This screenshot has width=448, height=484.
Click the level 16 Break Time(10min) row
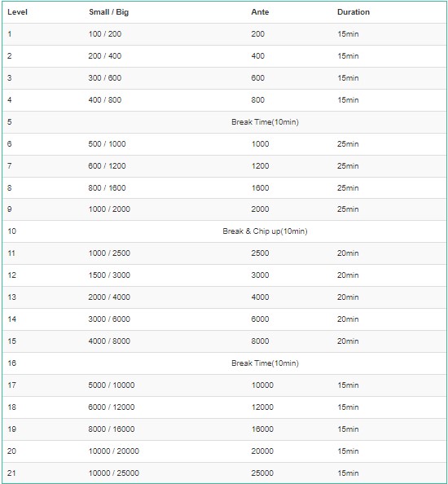point(224,363)
